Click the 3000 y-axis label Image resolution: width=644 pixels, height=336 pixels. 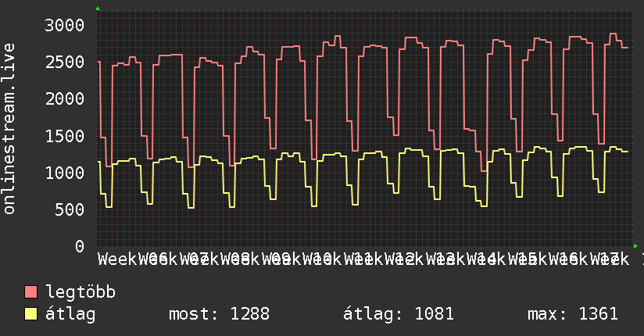(x=65, y=26)
